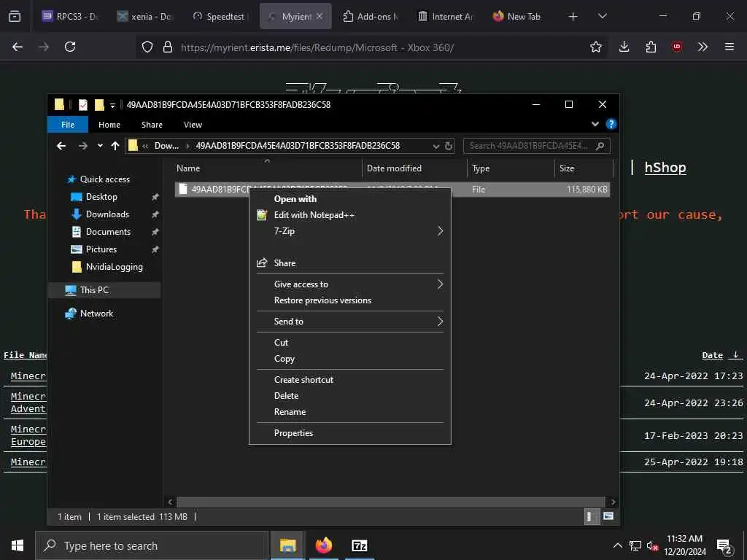This screenshot has height=560, width=747.
Task: Select Network in navigation pane
Action: [97, 314]
